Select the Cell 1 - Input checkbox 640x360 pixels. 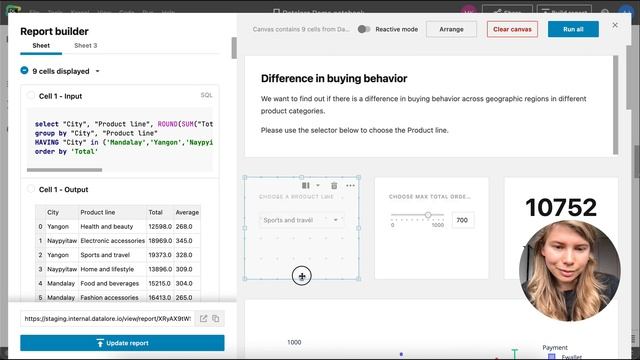pyautogui.click(x=31, y=96)
